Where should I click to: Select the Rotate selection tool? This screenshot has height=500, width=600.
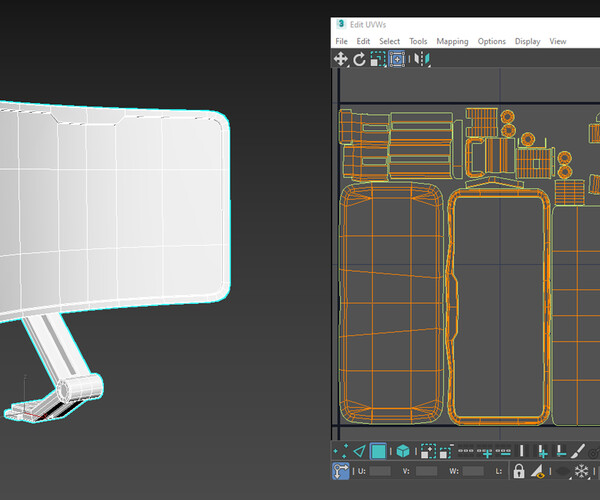tap(359, 59)
